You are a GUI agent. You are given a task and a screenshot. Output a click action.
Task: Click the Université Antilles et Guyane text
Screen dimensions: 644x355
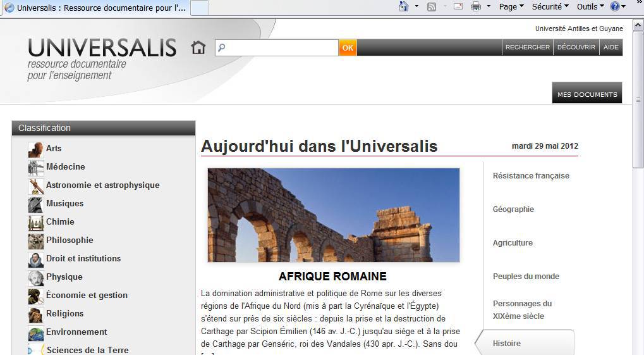click(x=579, y=29)
